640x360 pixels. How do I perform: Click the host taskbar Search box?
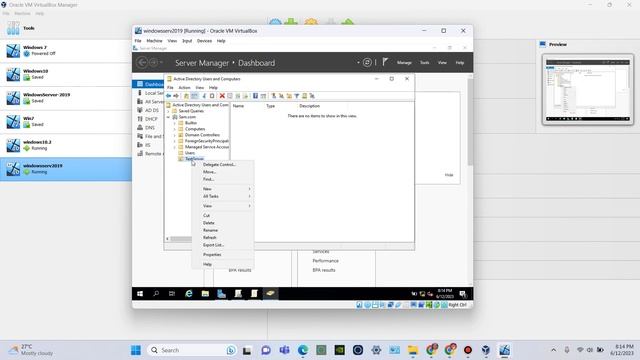coord(192,350)
